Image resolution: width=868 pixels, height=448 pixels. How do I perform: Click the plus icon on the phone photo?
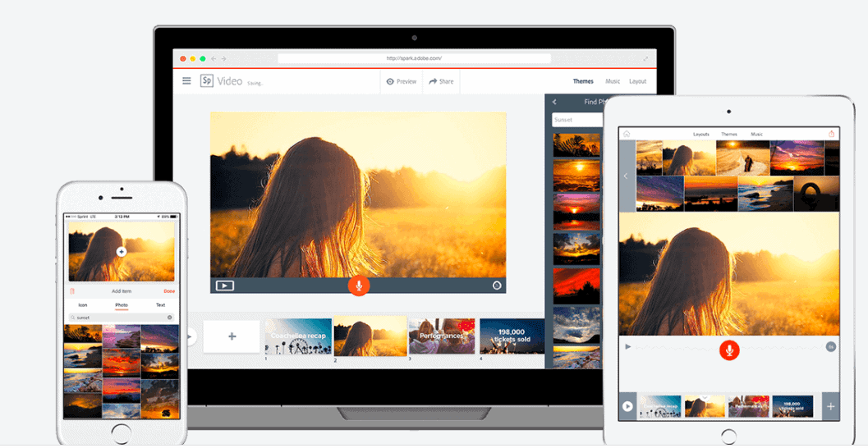coord(122,252)
